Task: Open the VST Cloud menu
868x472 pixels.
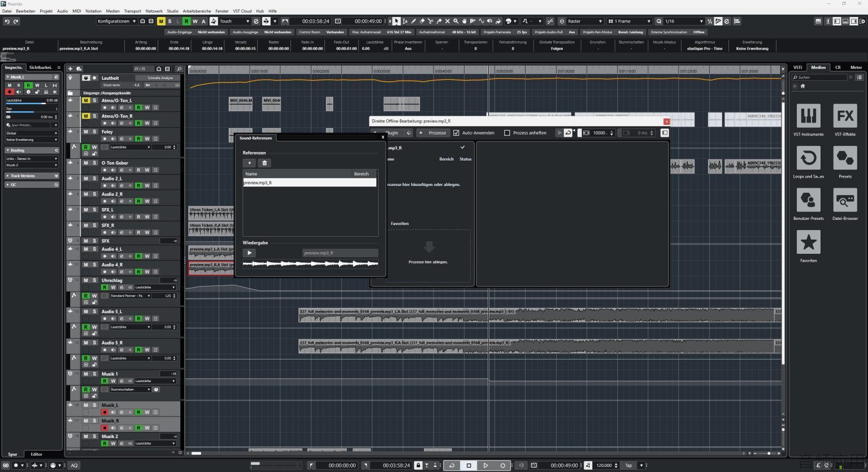Action: pyautogui.click(x=242, y=11)
